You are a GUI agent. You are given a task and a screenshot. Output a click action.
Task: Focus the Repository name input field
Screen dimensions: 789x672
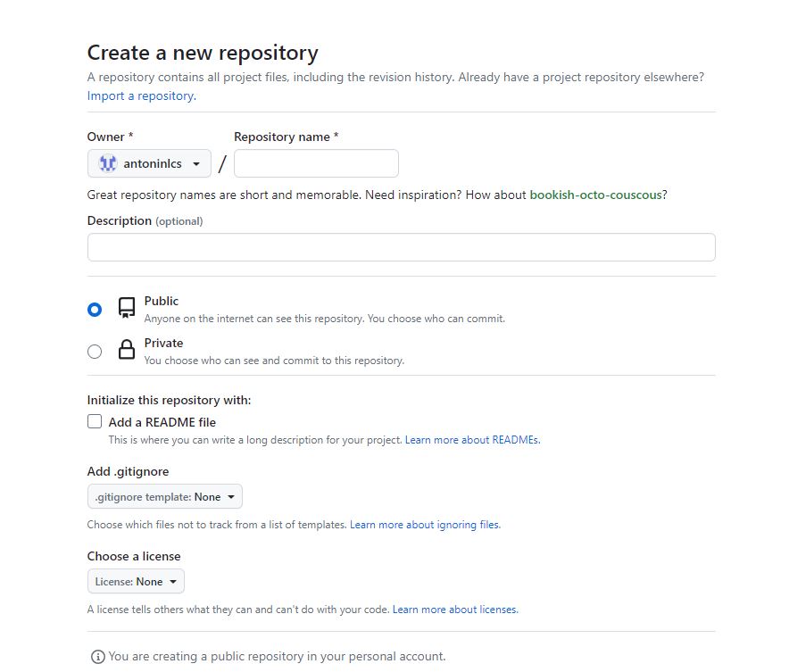[x=316, y=164]
